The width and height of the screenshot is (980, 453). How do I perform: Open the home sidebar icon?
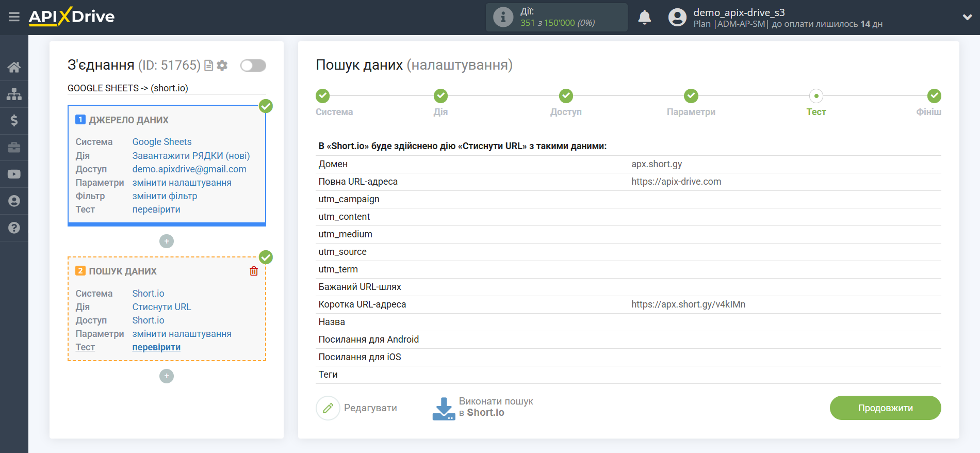click(x=14, y=67)
